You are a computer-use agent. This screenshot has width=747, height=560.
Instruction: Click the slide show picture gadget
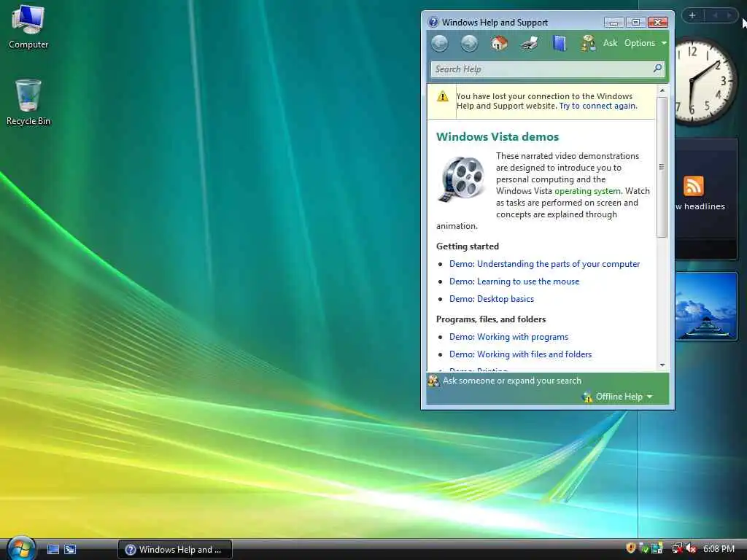click(706, 306)
